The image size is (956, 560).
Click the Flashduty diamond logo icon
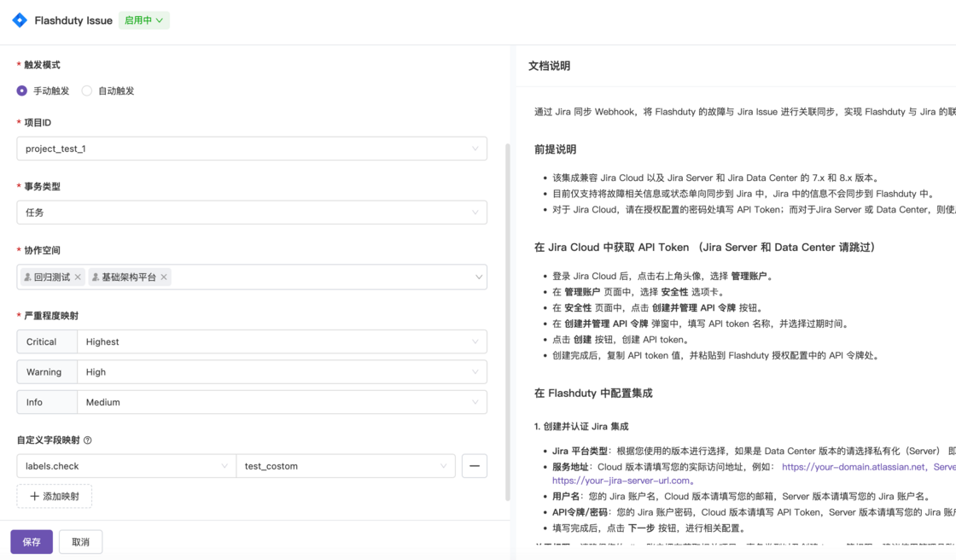[19, 20]
